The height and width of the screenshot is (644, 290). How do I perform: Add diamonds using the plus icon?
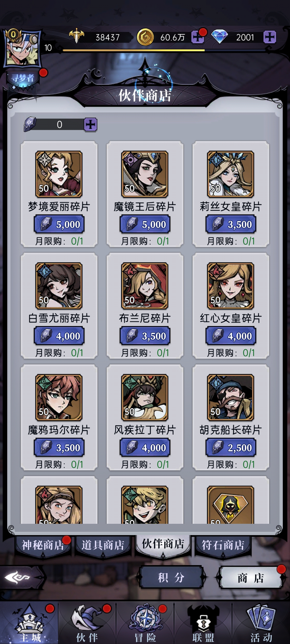[x=270, y=37]
